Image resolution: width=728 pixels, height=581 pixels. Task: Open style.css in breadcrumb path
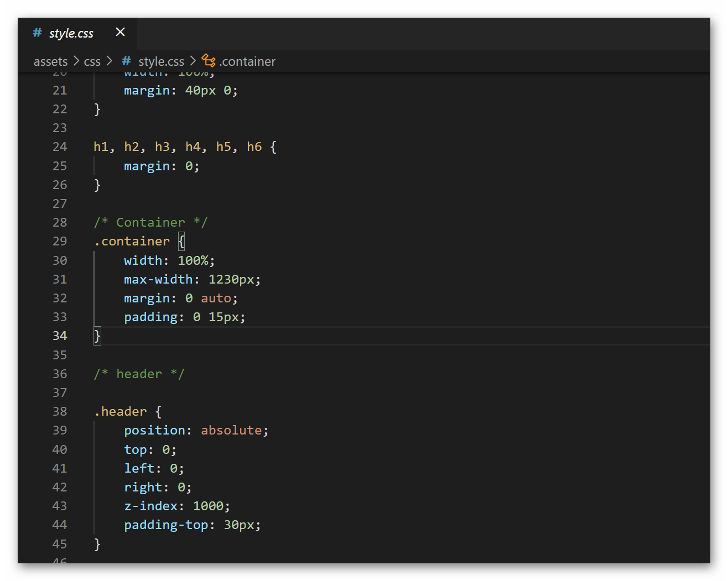point(161,61)
